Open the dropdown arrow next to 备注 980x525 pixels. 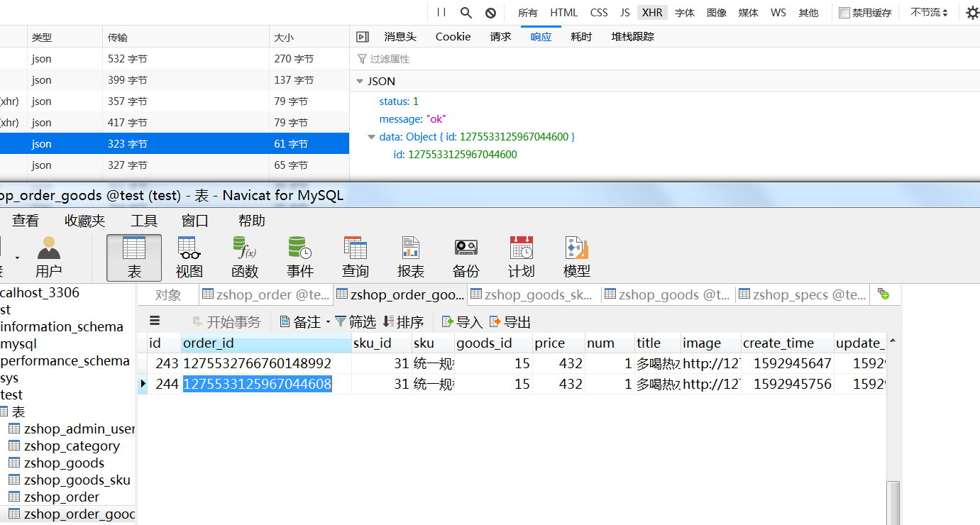[x=328, y=323]
